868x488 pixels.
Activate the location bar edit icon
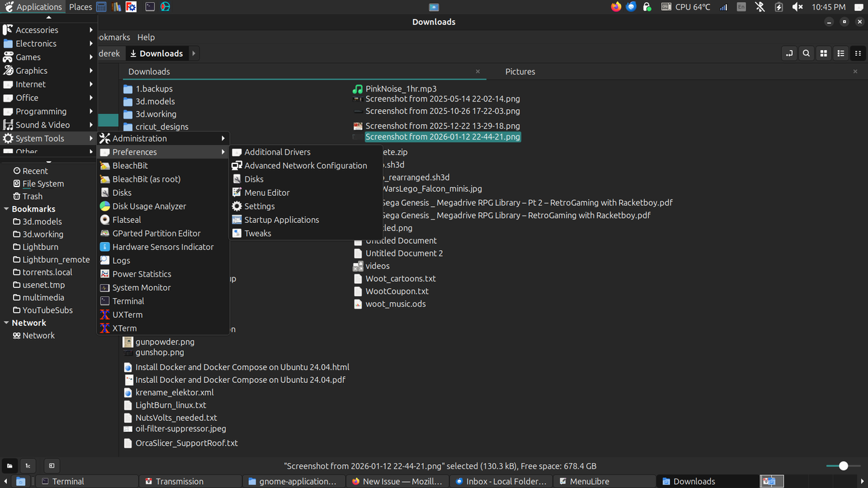789,53
